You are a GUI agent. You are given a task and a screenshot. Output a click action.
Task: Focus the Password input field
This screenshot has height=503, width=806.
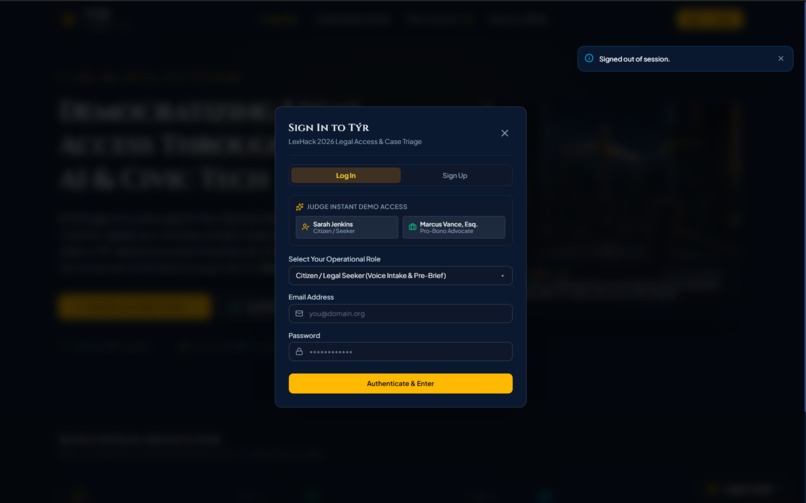coord(400,352)
